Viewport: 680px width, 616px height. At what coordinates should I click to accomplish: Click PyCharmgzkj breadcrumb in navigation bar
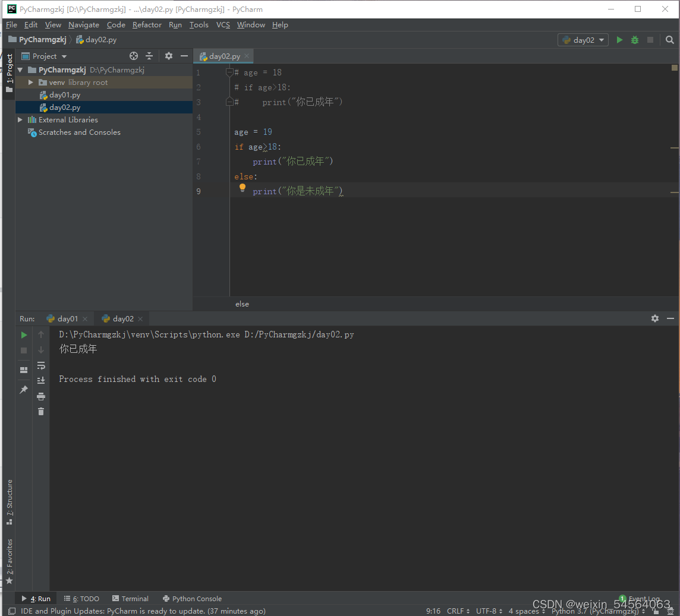tap(37, 39)
